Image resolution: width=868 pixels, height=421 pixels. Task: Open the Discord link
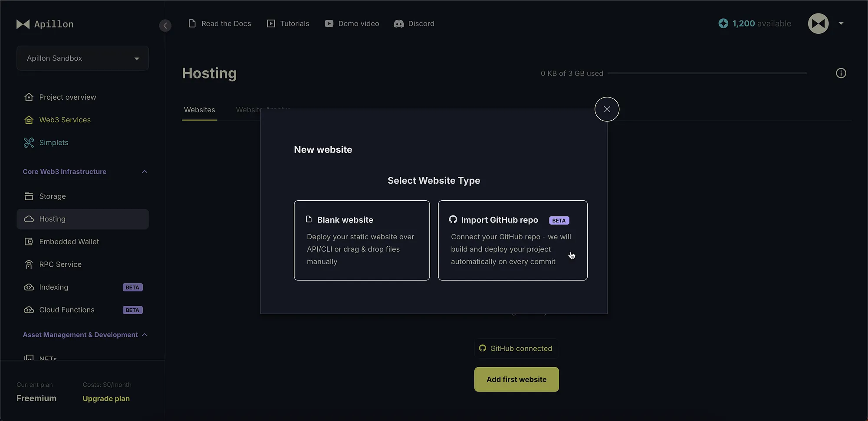[414, 23]
